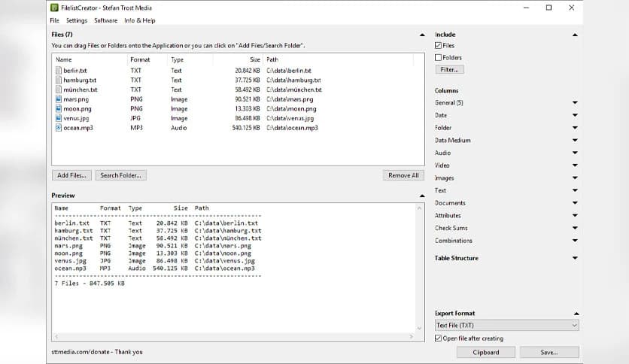Select the 540.125 KB size cell
Image resolution: width=629 pixels, height=364 pixels.
[x=246, y=128]
